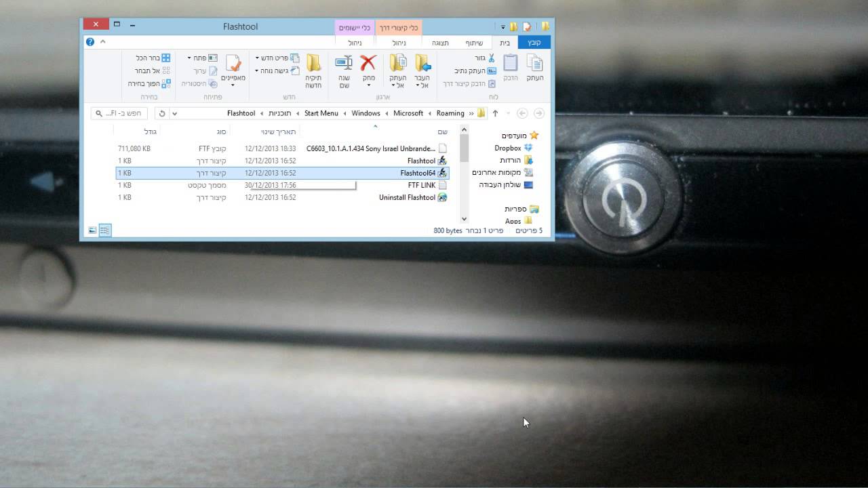The image size is (868, 488).
Task: Click Windows in the address breadcrumb
Action: 366,113
